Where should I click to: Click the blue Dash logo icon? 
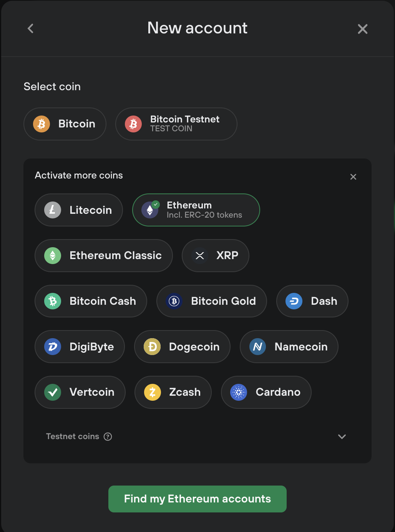pos(294,301)
